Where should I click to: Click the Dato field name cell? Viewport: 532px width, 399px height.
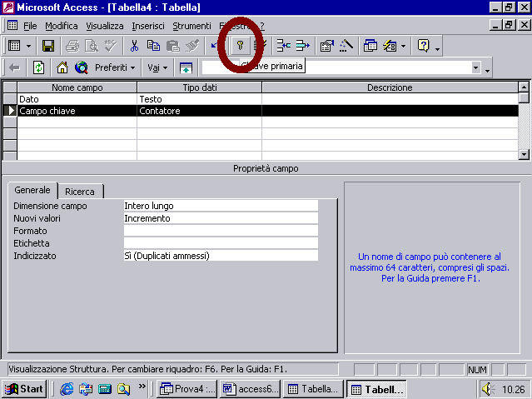(x=77, y=99)
